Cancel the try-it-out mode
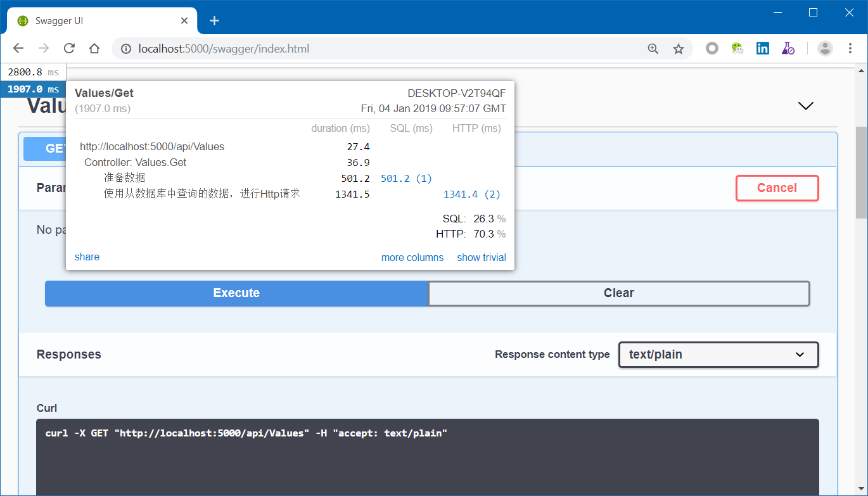868x496 pixels. pos(777,188)
